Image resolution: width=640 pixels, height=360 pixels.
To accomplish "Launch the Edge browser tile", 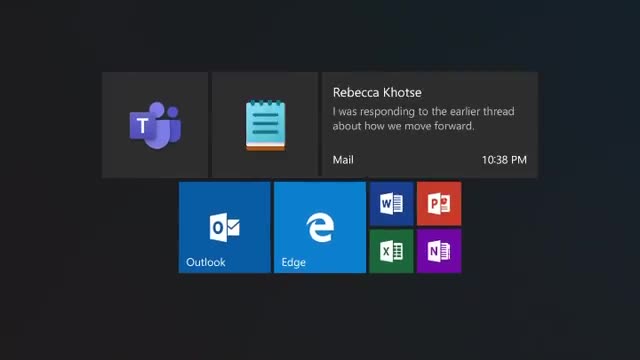I will click(x=320, y=227).
